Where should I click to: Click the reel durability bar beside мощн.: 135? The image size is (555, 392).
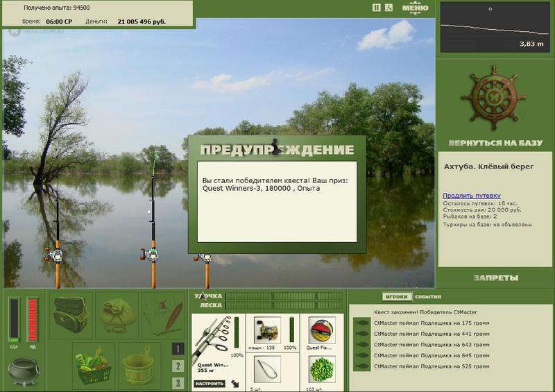click(x=291, y=330)
